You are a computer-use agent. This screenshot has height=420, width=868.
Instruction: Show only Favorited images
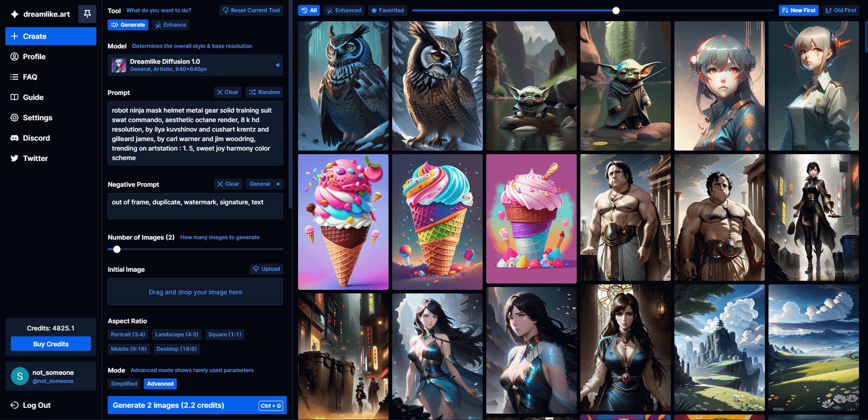387,10
